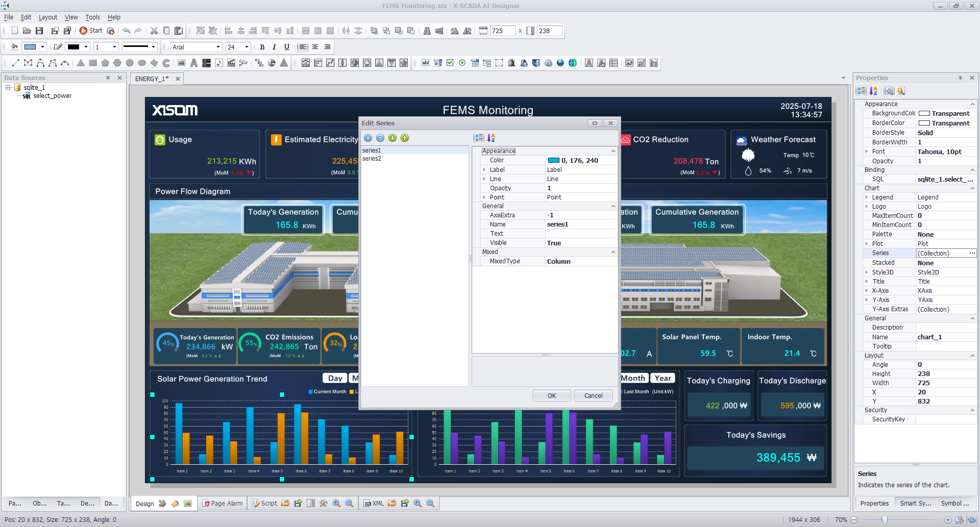Image resolution: width=980 pixels, height=527 pixels.
Task: Expand the Point property in Edit Series
Action: pyautogui.click(x=484, y=197)
